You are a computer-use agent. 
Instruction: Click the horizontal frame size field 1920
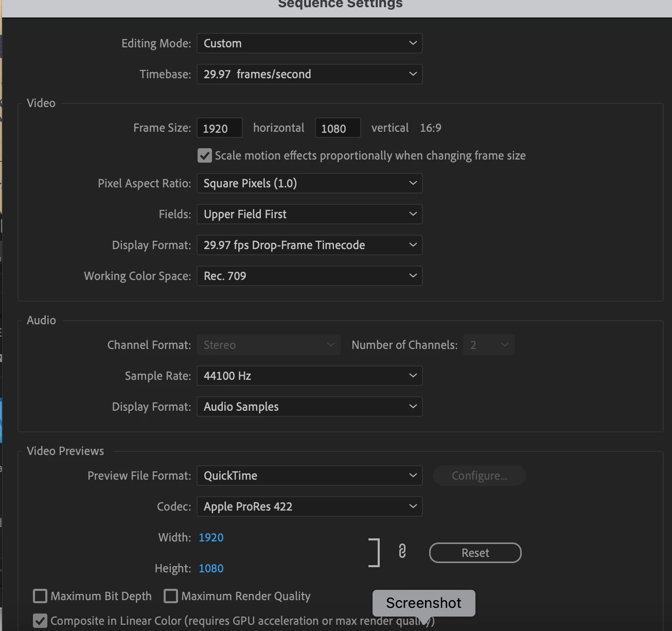(220, 128)
